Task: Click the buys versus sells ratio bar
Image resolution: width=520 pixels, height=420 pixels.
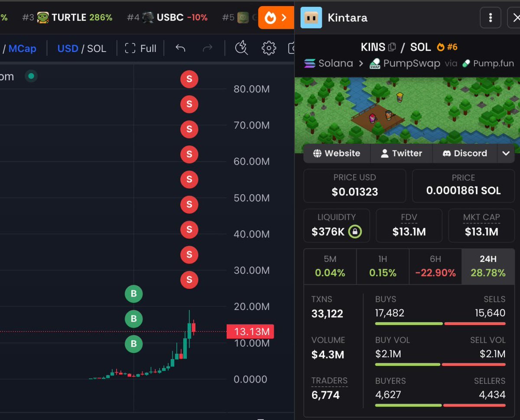Action: [440, 324]
